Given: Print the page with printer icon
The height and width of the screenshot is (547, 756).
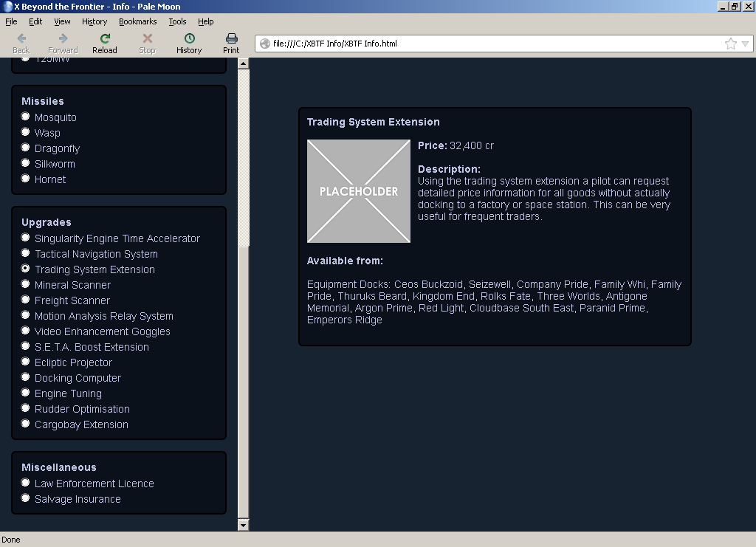Looking at the screenshot, I should 231,38.
